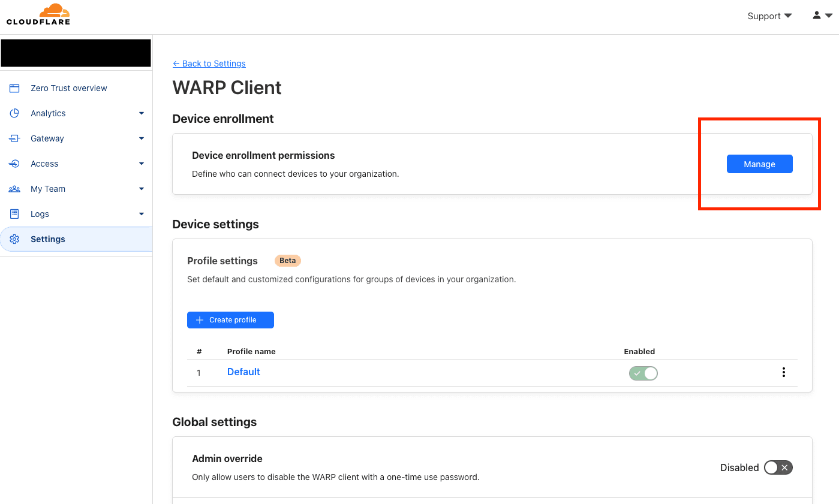839x504 pixels.
Task: Click the Device enrollment permissions title
Action: click(x=263, y=155)
